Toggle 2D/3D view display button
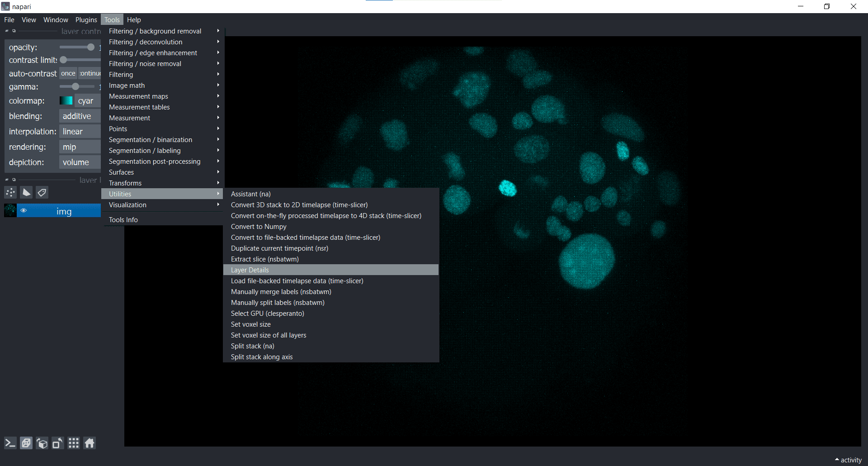868x466 pixels. tap(26, 443)
